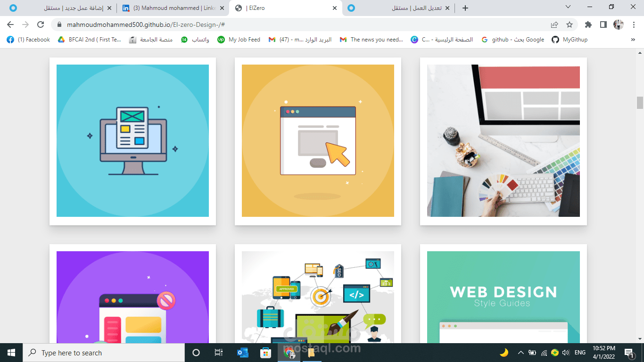Open a new browser tab

click(x=465, y=8)
